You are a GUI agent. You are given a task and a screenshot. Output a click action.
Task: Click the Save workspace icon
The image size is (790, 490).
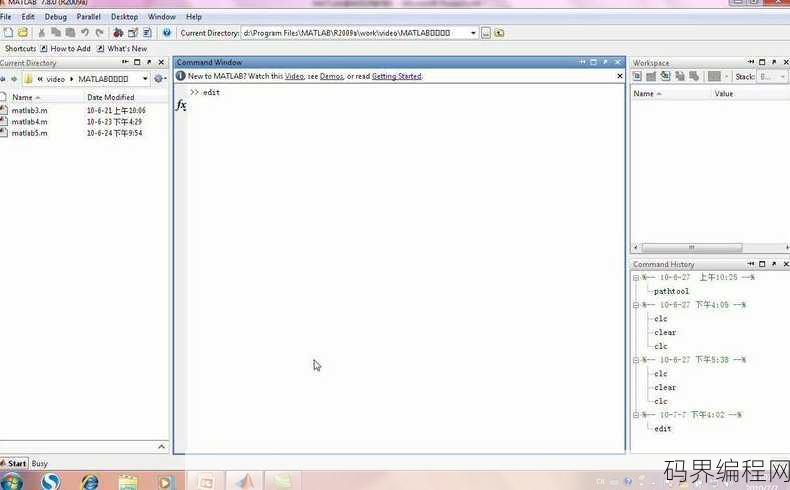[x=680, y=76]
